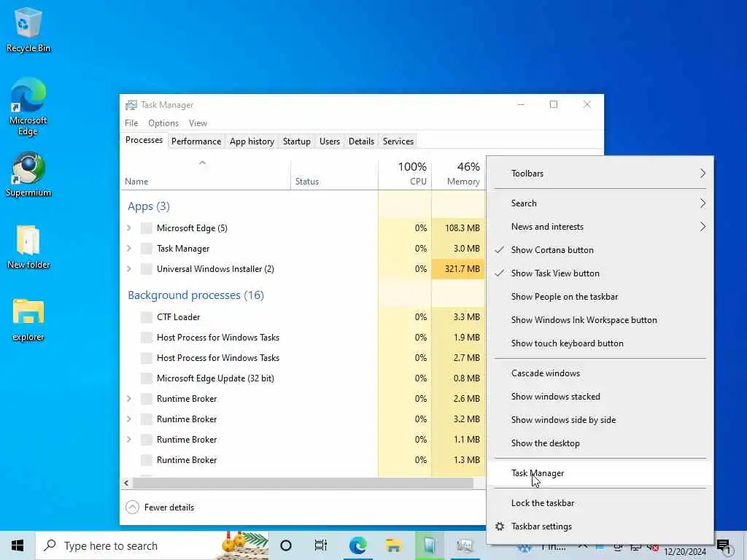Click the Task Manager taskbar button
The image size is (747, 560).
465,545
